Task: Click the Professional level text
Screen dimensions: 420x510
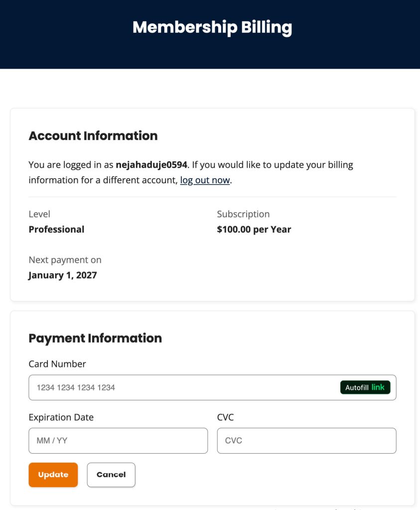Action: [x=56, y=229]
